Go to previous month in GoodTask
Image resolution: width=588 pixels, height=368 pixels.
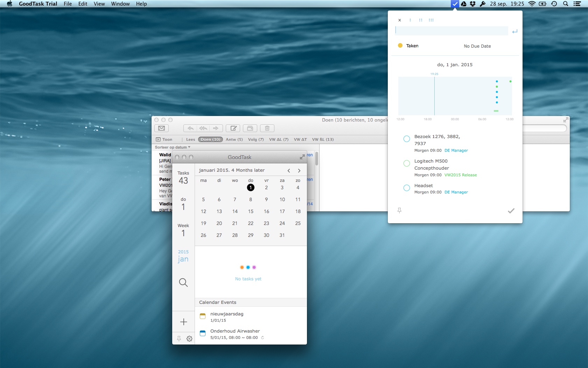[x=289, y=170]
